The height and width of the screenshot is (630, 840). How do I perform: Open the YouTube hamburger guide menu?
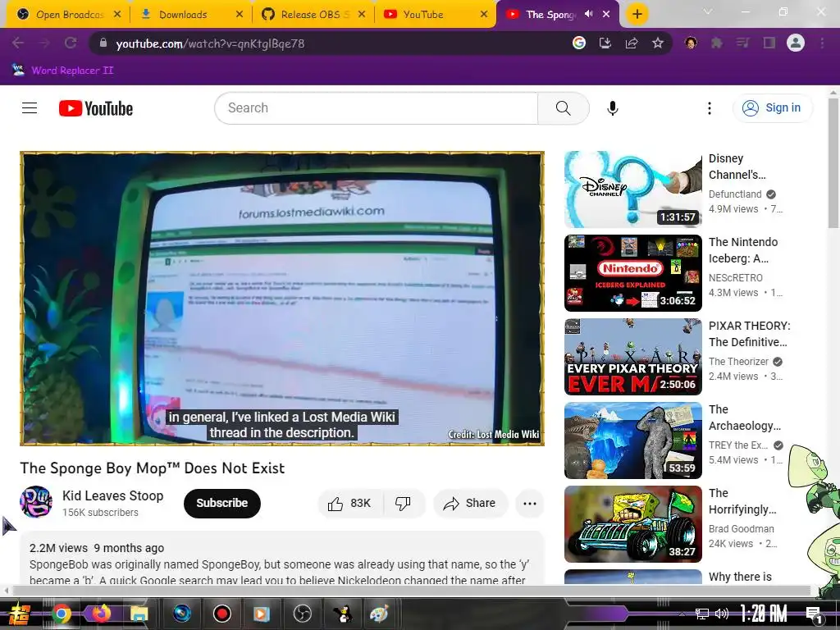[x=30, y=108]
